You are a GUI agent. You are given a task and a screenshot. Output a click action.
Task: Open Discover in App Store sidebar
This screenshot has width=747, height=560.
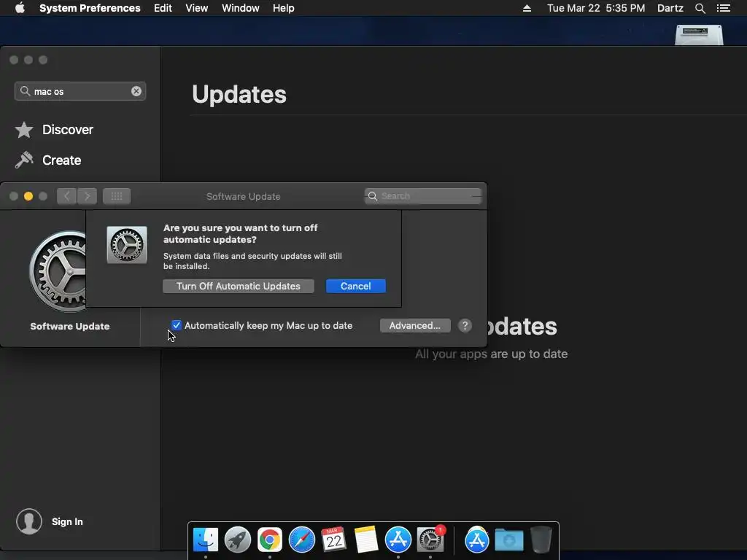(x=68, y=130)
